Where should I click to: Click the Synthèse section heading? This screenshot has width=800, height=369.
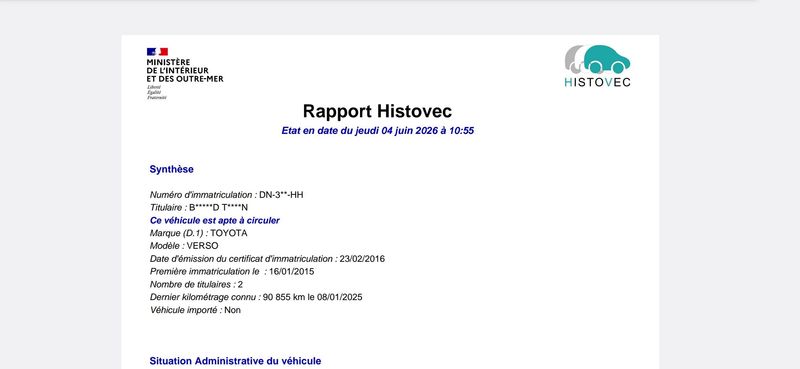[171, 169]
